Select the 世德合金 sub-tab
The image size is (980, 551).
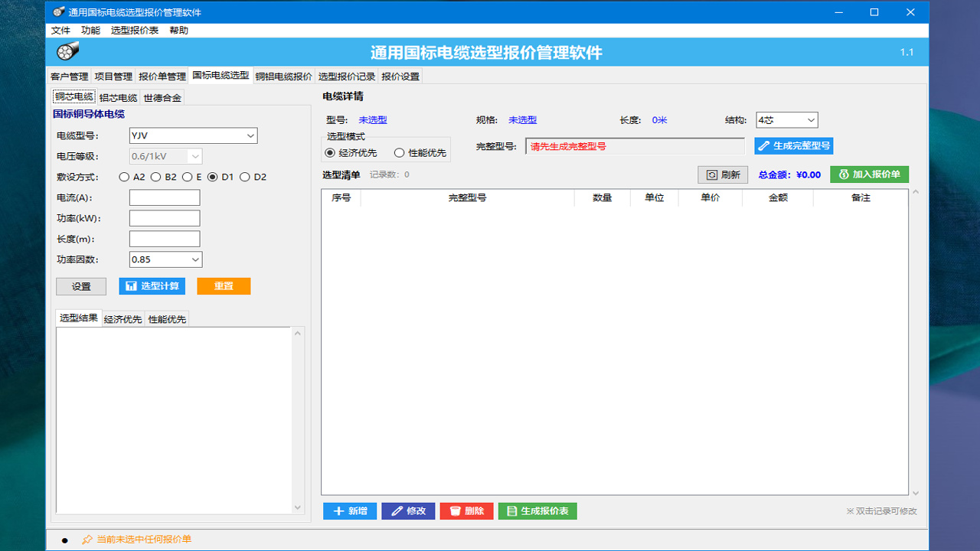[162, 98]
